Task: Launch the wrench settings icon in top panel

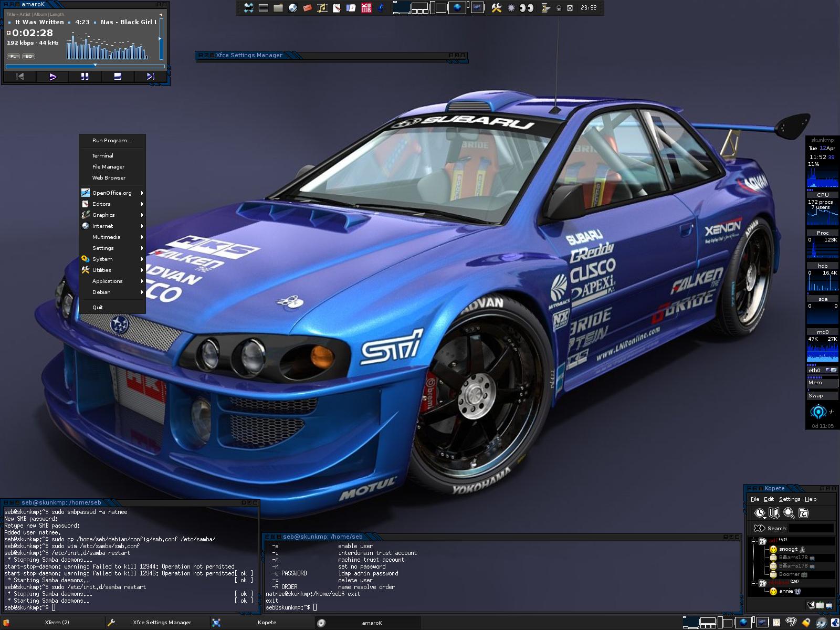Action: [x=496, y=8]
